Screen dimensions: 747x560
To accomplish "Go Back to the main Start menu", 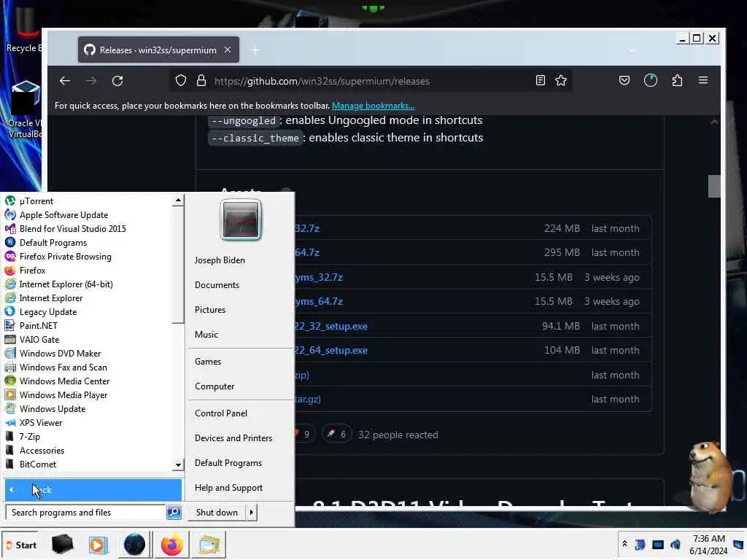I will [x=93, y=489].
